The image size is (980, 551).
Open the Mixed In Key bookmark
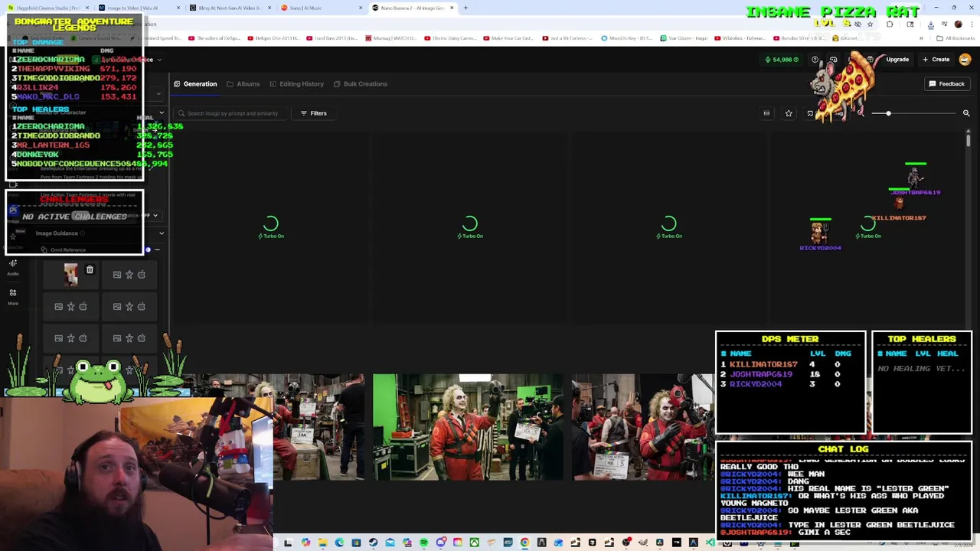626,37
